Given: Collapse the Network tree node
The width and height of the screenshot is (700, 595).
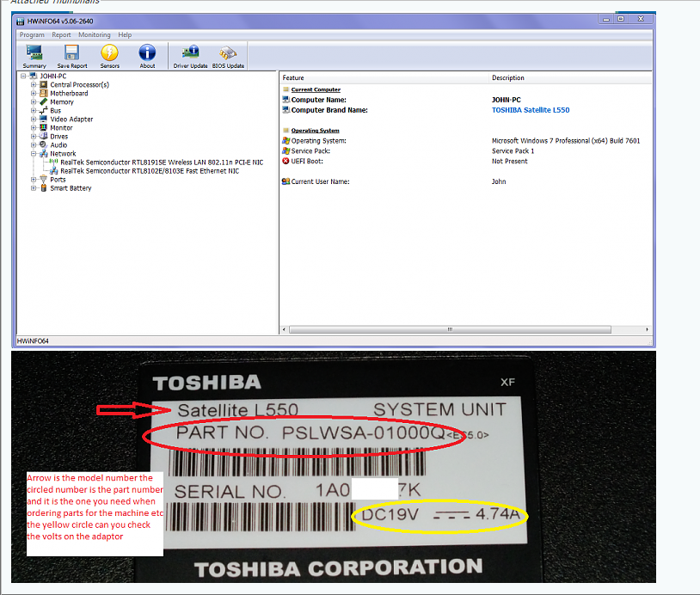Looking at the screenshot, I should [x=34, y=154].
